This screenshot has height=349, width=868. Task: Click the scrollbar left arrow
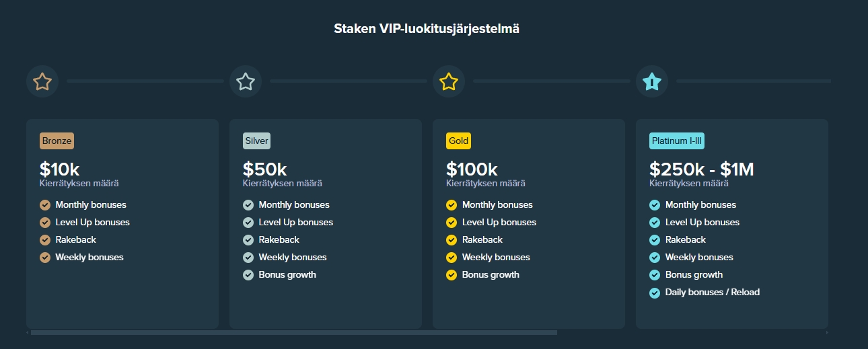coord(28,332)
